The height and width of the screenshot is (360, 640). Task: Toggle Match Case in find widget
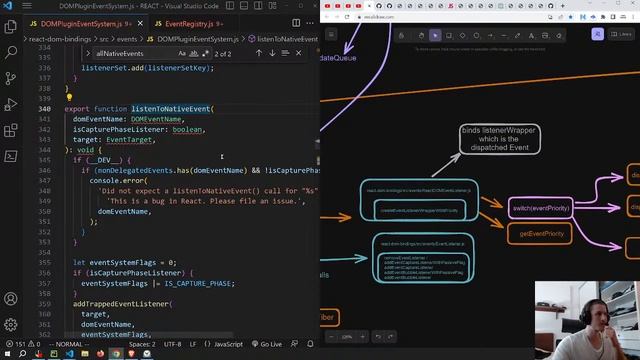click(x=182, y=53)
